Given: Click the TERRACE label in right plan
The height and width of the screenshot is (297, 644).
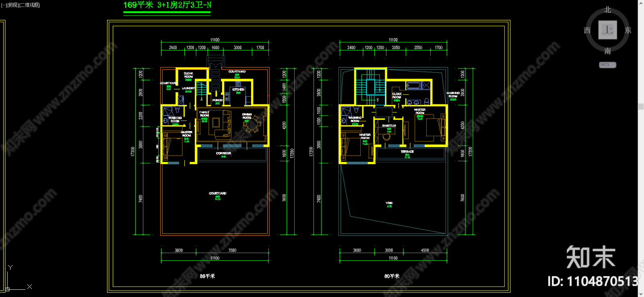Looking at the screenshot, I should (407, 152).
